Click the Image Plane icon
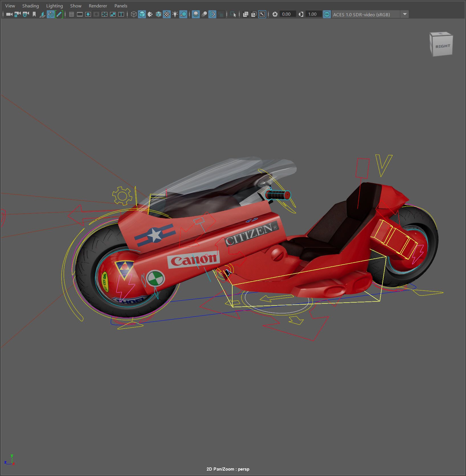Screen dimensions: 466x476 click(x=42, y=14)
